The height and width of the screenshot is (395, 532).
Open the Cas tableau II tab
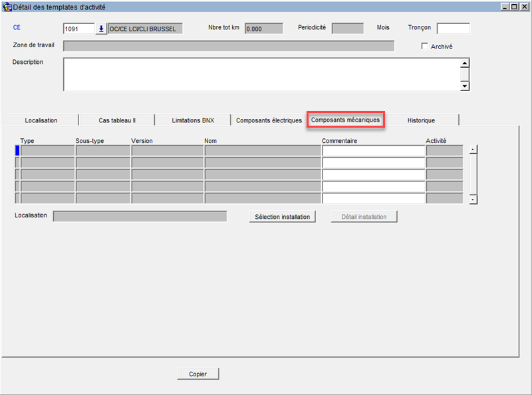(117, 120)
